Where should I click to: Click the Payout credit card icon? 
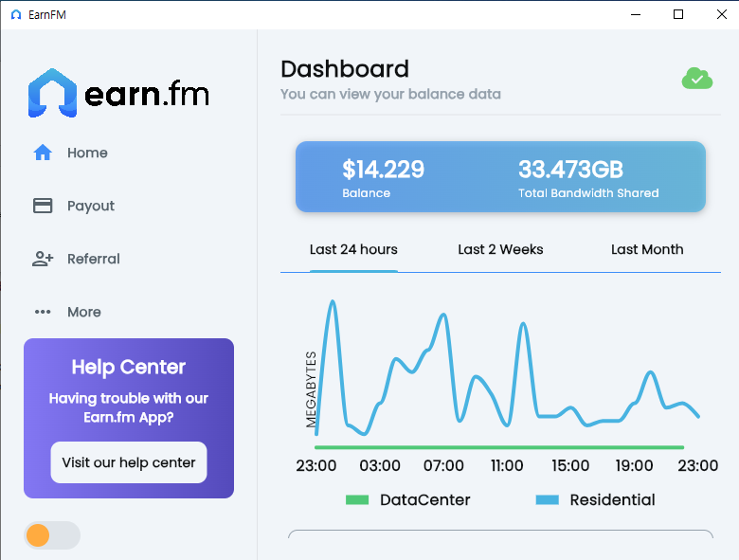[43, 206]
